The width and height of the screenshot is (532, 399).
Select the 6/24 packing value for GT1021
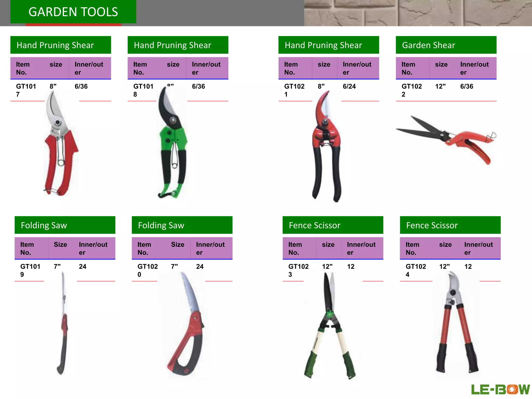click(349, 86)
